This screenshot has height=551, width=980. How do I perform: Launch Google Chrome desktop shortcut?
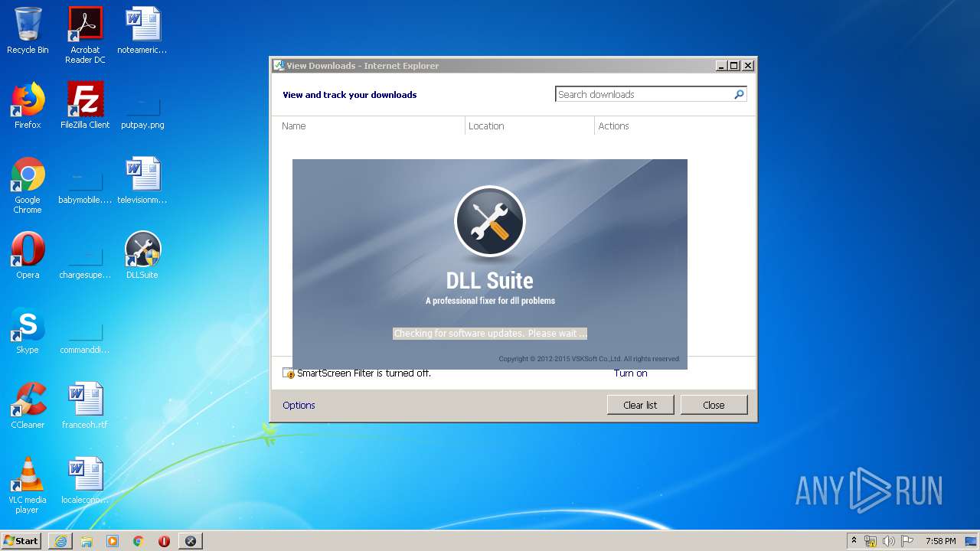pyautogui.click(x=28, y=185)
